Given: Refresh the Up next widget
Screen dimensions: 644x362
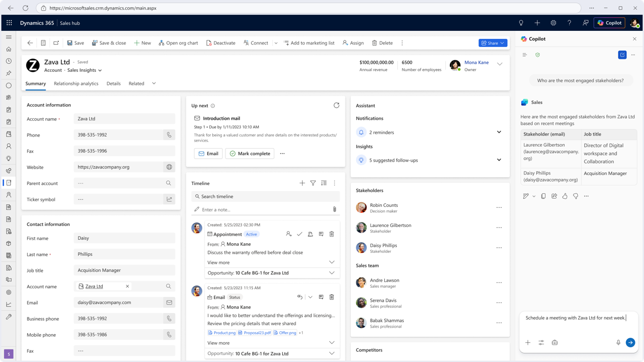Looking at the screenshot, I should [336, 105].
